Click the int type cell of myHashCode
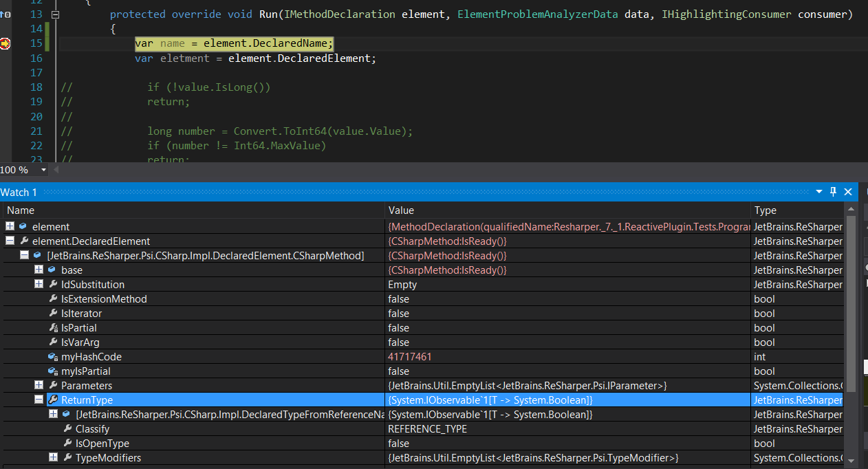 759,356
